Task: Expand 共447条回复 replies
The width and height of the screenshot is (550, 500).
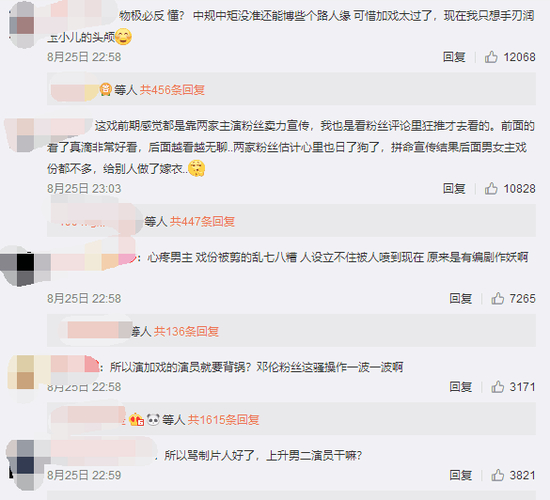Action: click(202, 221)
